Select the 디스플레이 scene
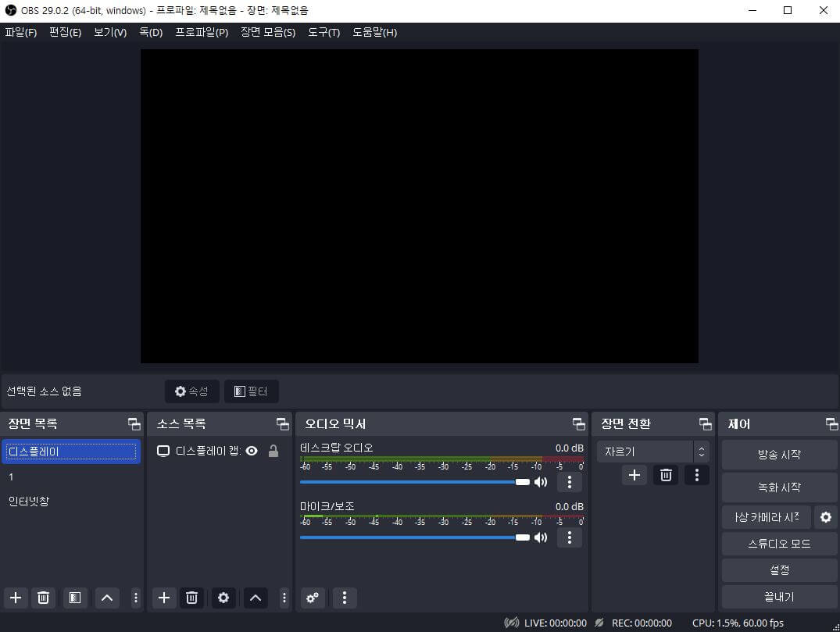The width and height of the screenshot is (840, 632). tap(71, 452)
